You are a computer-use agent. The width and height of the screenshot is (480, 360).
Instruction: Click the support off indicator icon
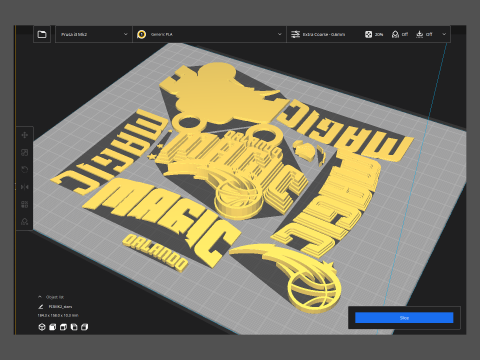(x=395, y=34)
